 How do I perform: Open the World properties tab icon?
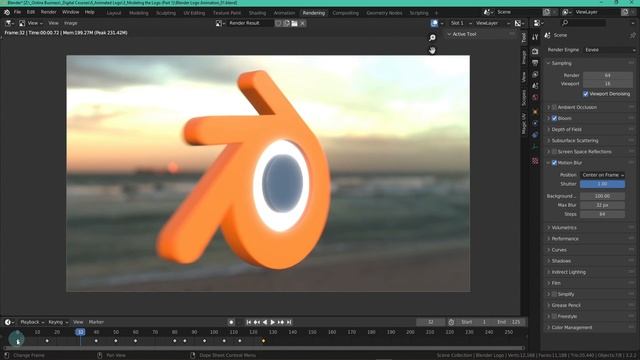[535, 98]
